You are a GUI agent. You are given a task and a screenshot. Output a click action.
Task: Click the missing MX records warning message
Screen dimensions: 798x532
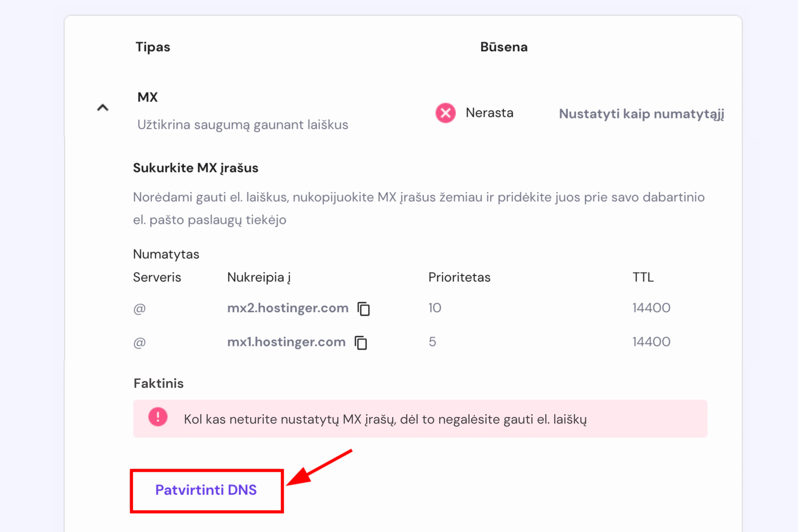click(385, 419)
